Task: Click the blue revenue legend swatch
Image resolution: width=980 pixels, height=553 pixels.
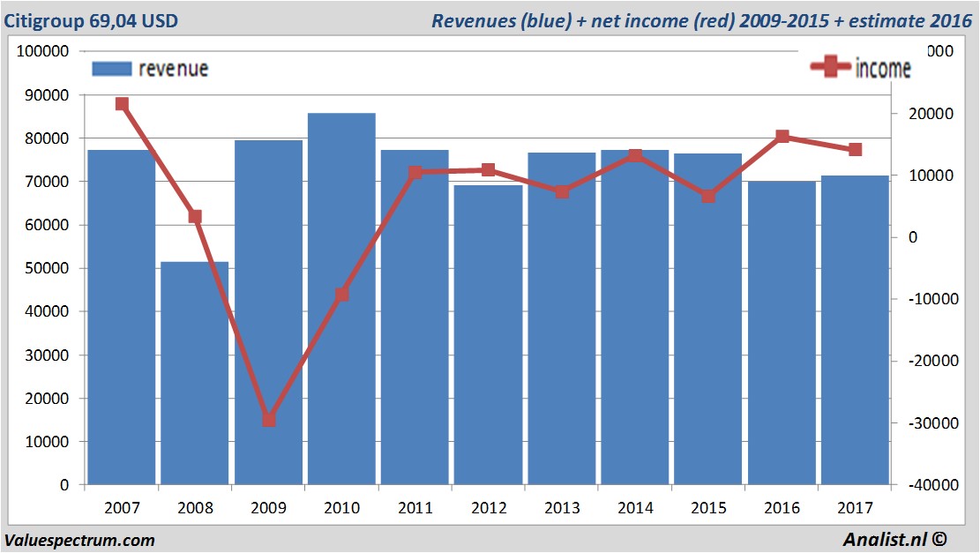Action: pos(112,69)
